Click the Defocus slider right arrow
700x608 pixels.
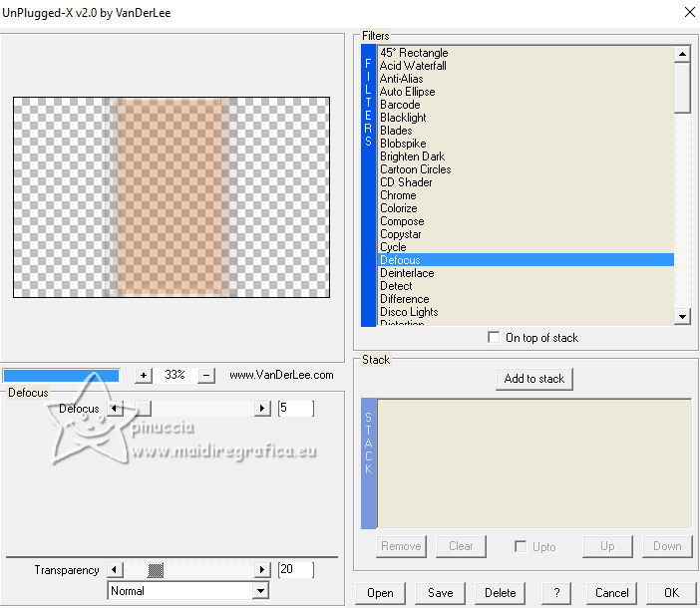pyautogui.click(x=262, y=409)
